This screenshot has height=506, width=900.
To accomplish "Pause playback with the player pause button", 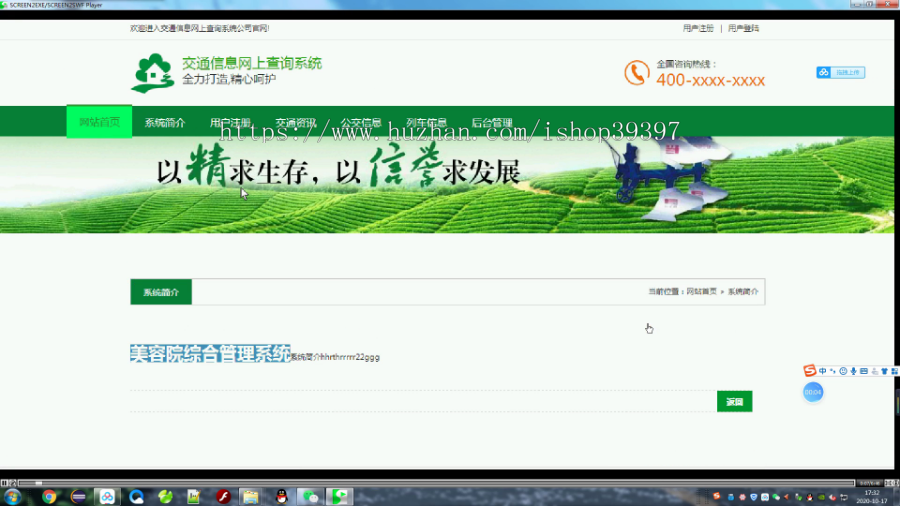I will pos(4,483).
